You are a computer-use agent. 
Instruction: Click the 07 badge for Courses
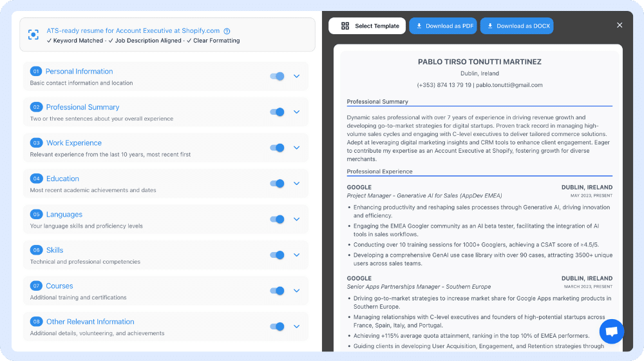click(36, 286)
